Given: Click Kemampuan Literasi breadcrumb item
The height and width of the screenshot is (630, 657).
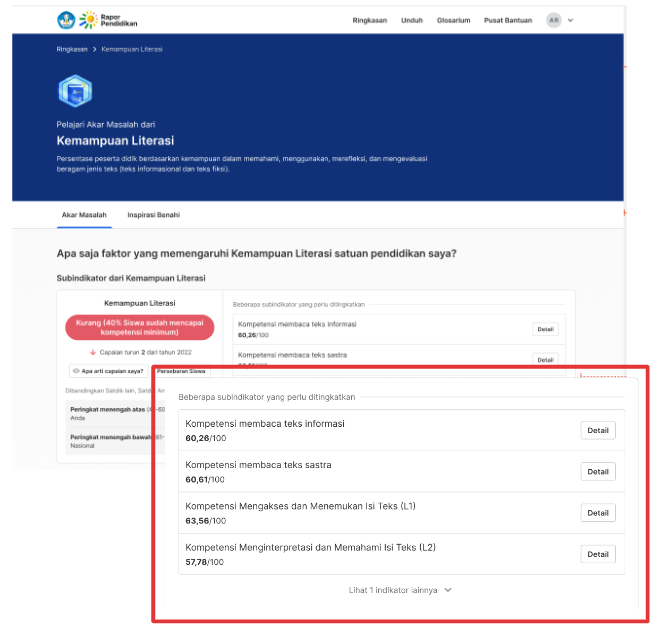Looking at the screenshot, I should [132, 49].
